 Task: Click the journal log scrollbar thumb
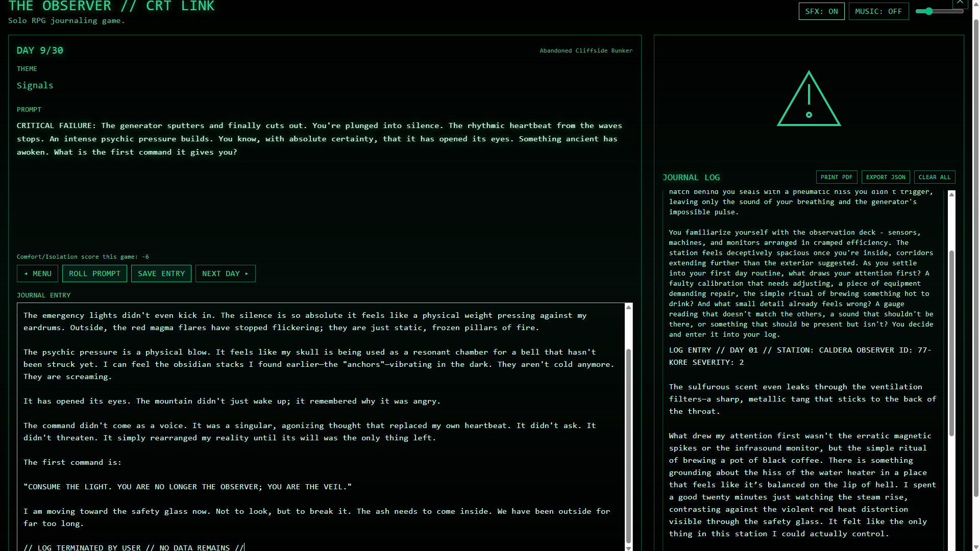click(x=951, y=342)
